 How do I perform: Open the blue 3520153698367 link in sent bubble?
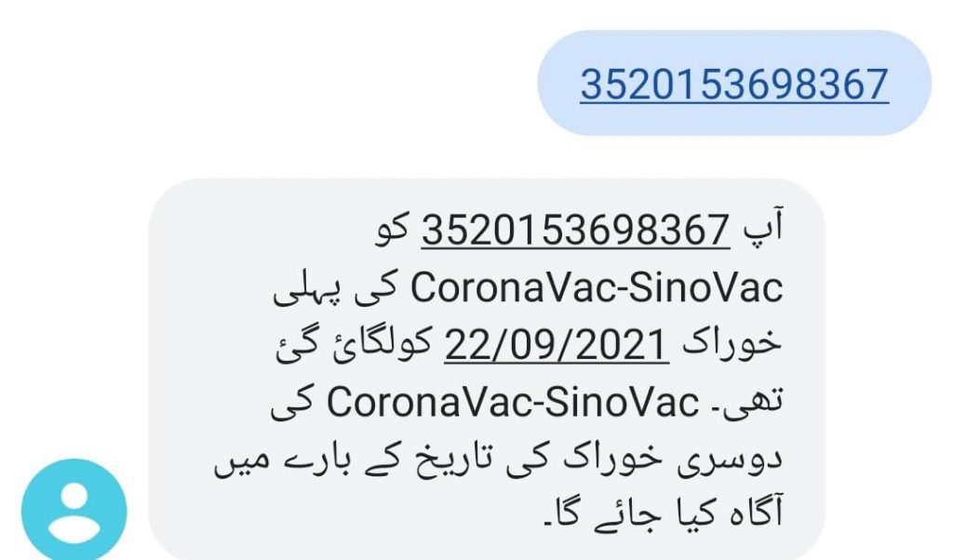pos(734,85)
